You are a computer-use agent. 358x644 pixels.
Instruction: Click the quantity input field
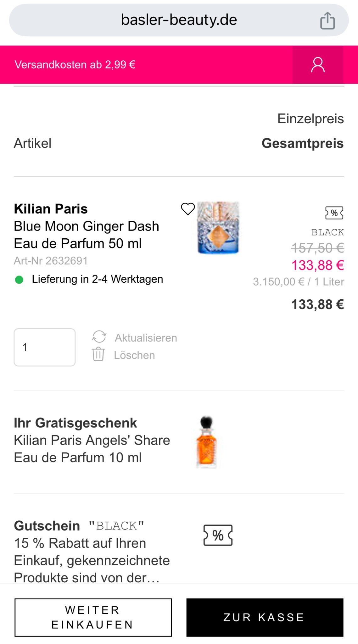click(x=44, y=347)
